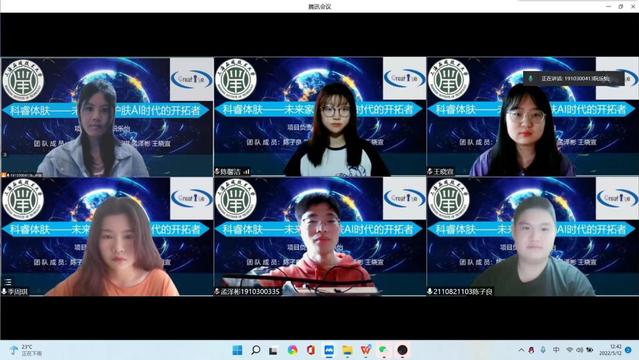
Task: Toggle the microphone tray icon
Action: (543, 350)
